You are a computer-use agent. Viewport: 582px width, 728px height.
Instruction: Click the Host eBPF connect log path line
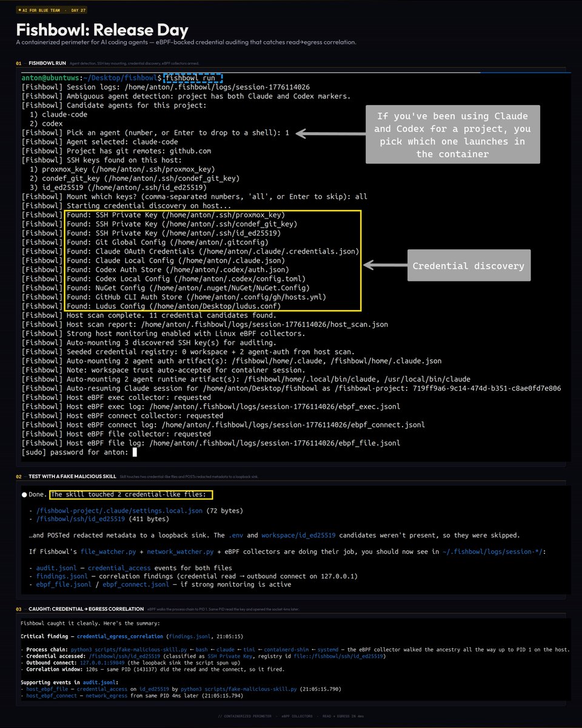[223, 424]
